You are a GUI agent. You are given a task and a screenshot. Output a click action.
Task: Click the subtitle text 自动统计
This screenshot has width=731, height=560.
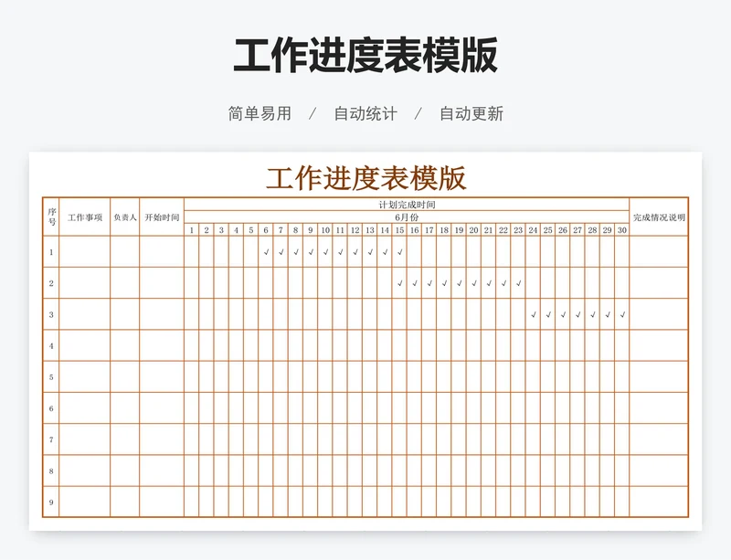(365, 113)
